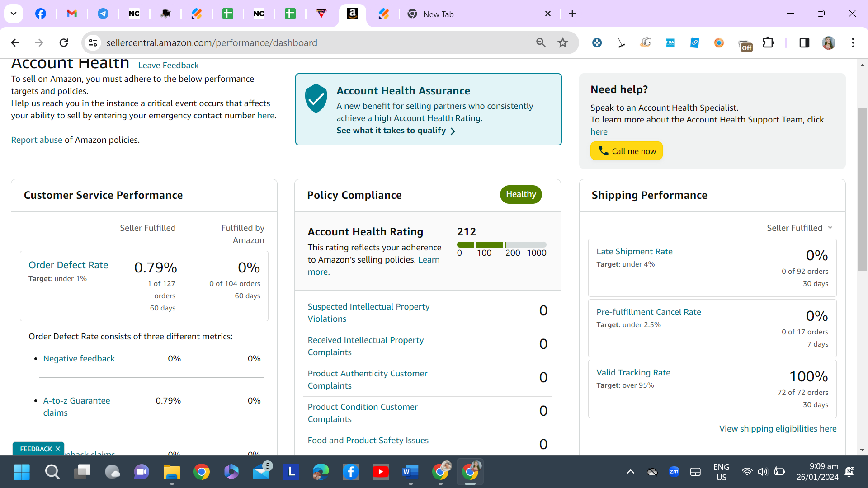This screenshot has height=488, width=868.
Task: Open the FBA extension icon
Action: coord(670,43)
